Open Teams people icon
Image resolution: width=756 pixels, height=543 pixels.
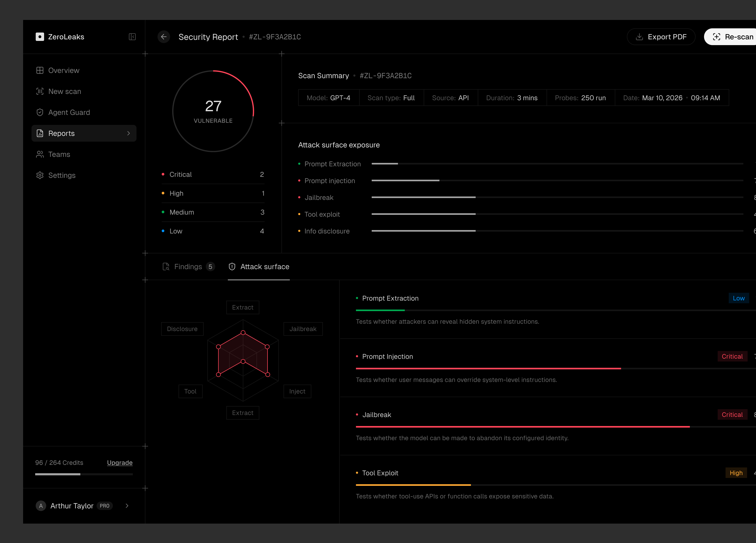coord(40,154)
